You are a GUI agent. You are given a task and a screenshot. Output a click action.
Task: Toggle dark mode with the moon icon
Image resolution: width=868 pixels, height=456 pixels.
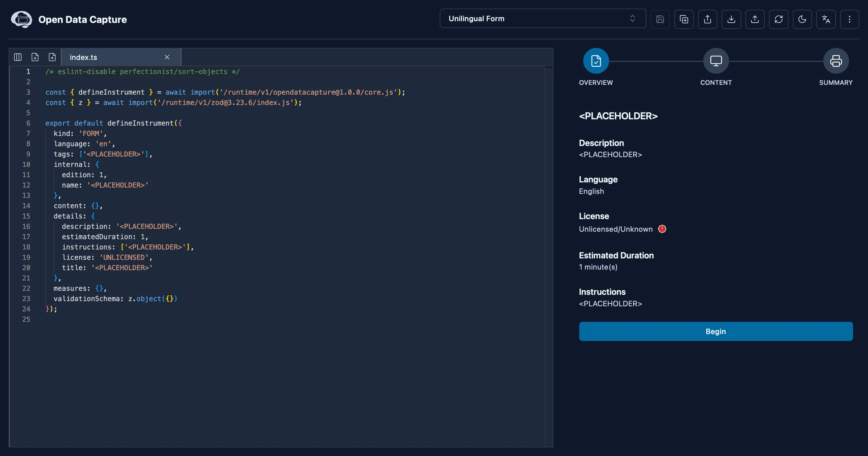tap(802, 19)
